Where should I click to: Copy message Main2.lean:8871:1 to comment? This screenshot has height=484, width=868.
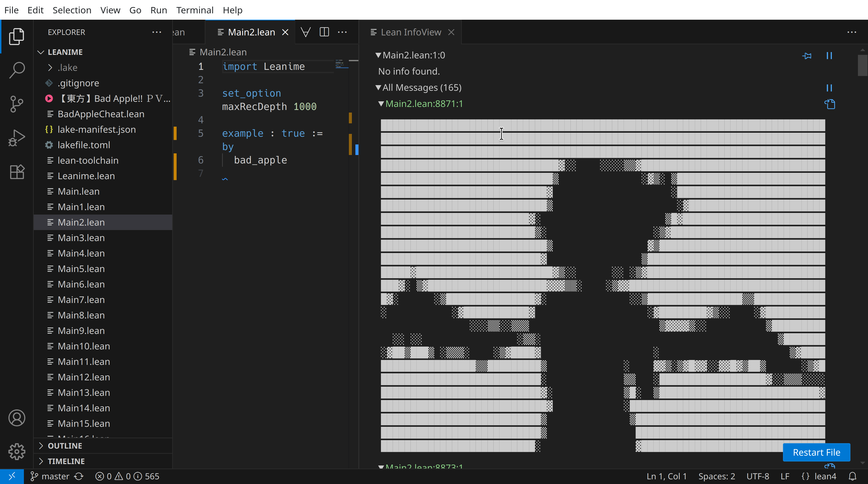click(830, 104)
